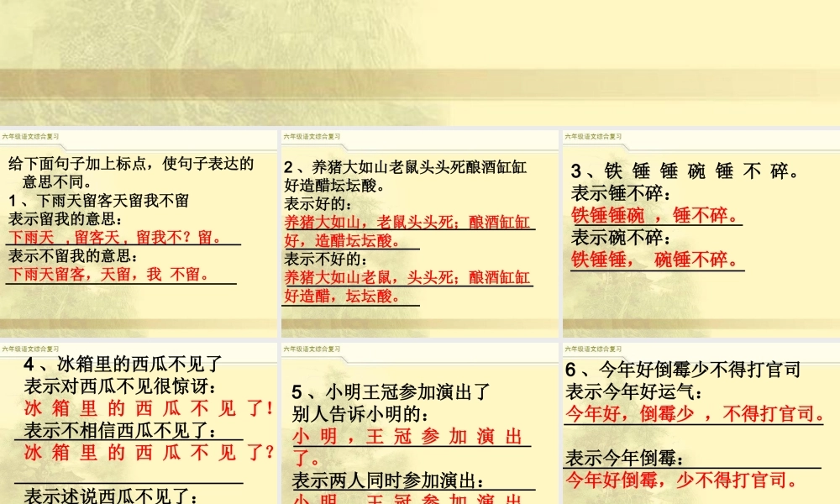
Task: Click the label 表示碗不碎:
Action: pyautogui.click(x=621, y=237)
